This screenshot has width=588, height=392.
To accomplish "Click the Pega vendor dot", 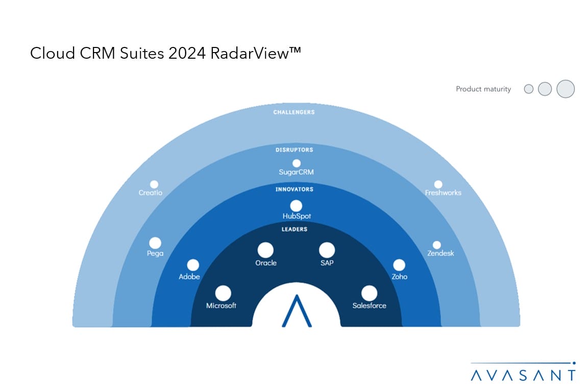I will (x=155, y=243).
